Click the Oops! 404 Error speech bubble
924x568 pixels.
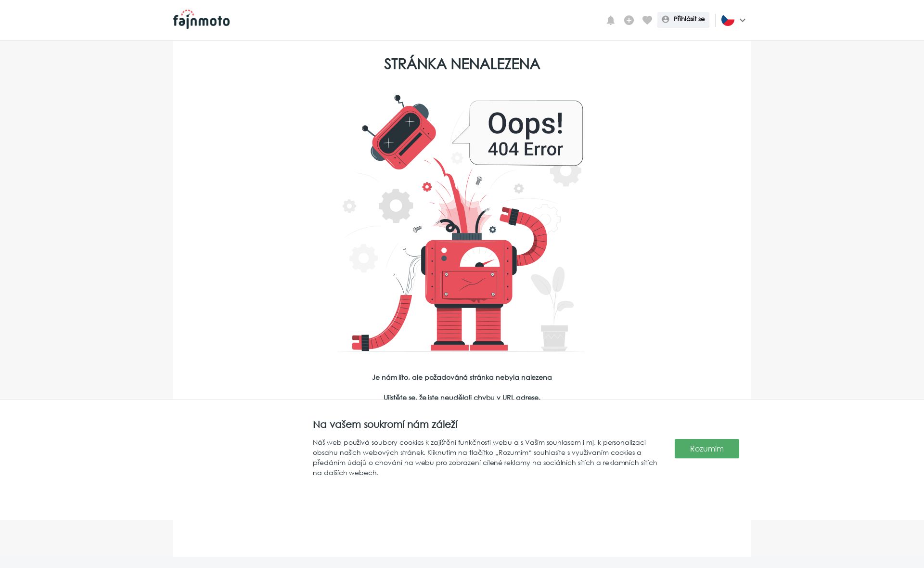point(520,133)
